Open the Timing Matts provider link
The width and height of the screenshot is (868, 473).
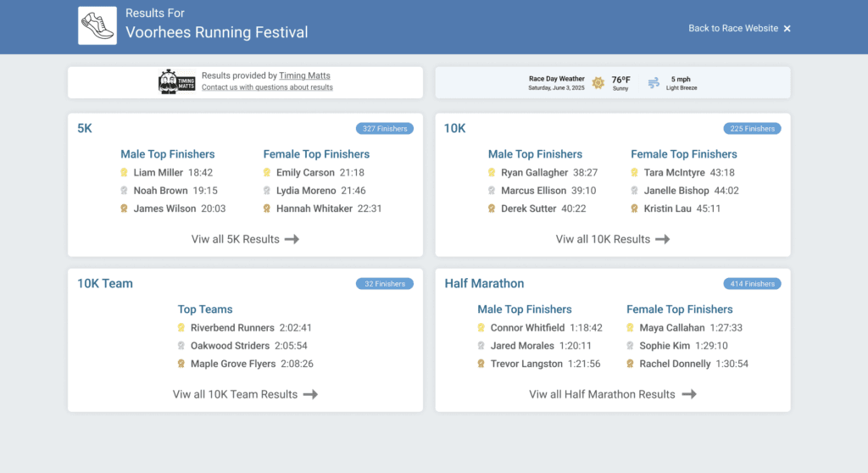click(x=304, y=76)
